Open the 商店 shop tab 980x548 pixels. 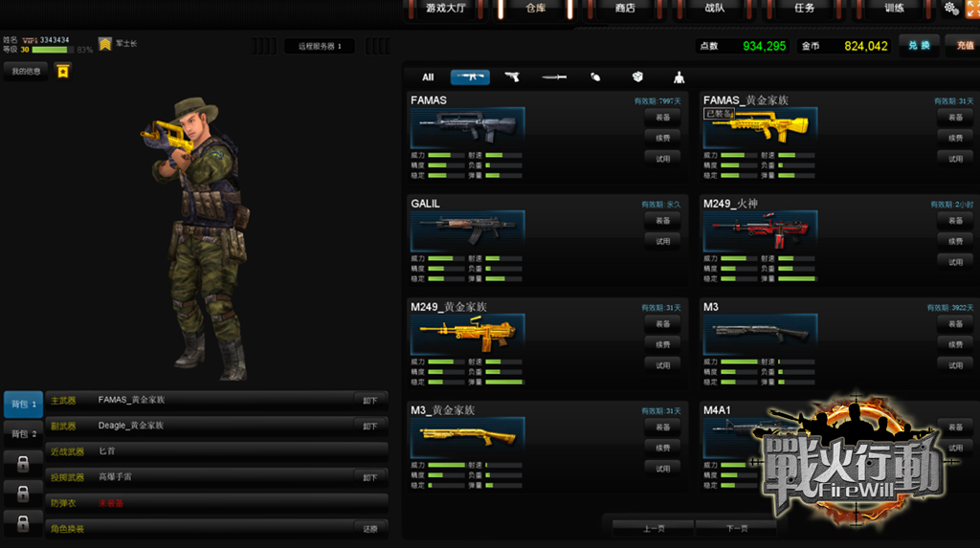coord(624,9)
